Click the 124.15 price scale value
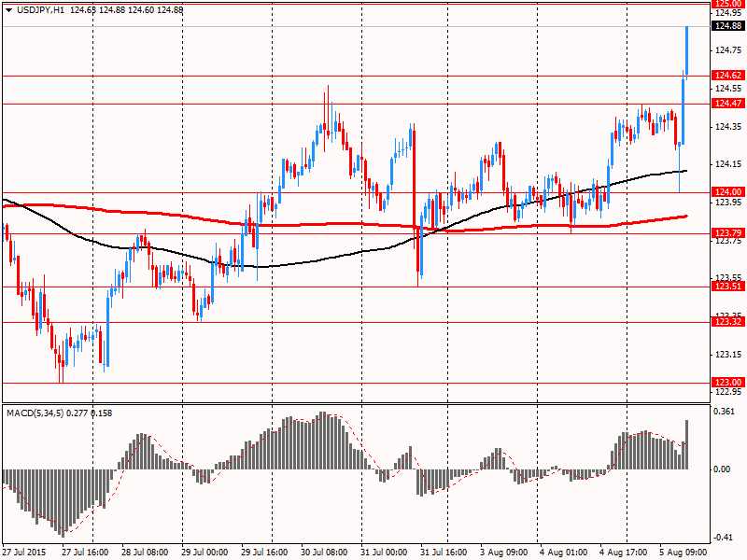 pos(728,164)
